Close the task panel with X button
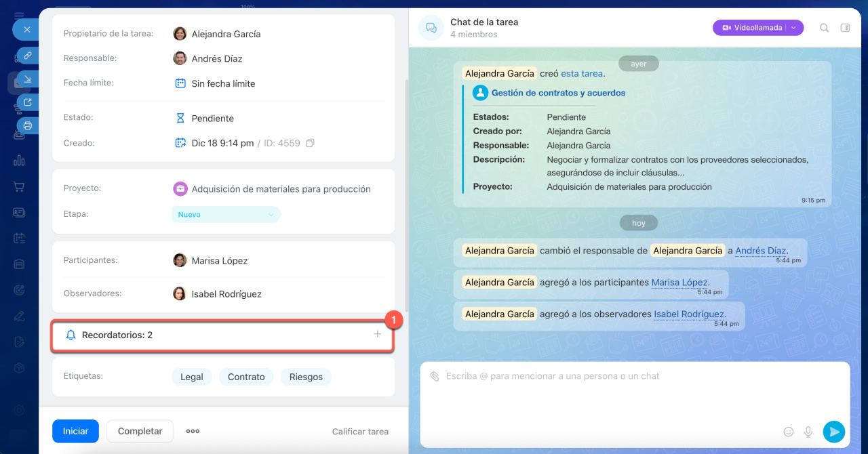The image size is (868, 454). 27,30
